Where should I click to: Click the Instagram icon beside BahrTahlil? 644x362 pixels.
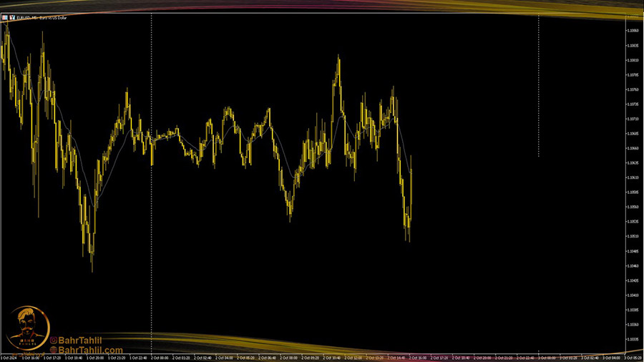click(53, 341)
